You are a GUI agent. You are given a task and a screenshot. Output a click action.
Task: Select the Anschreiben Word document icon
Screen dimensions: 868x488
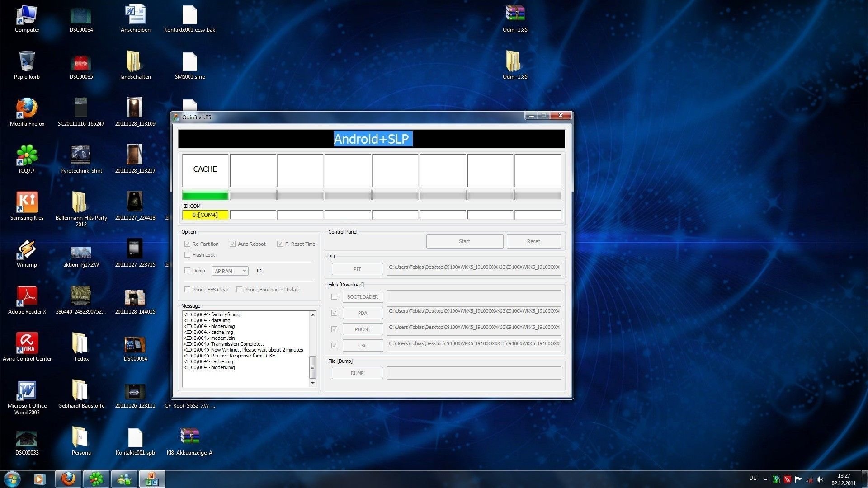click(135, 19)
